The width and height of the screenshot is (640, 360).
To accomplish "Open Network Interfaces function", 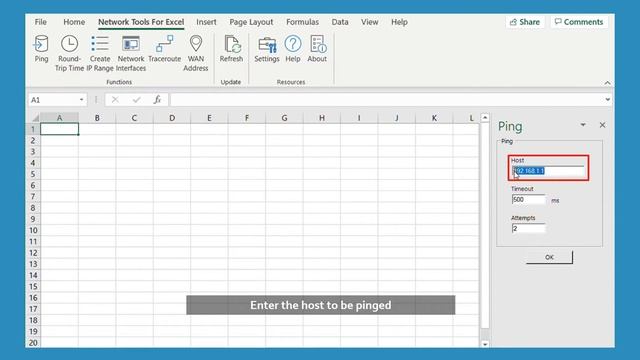I will coord(131,53).
